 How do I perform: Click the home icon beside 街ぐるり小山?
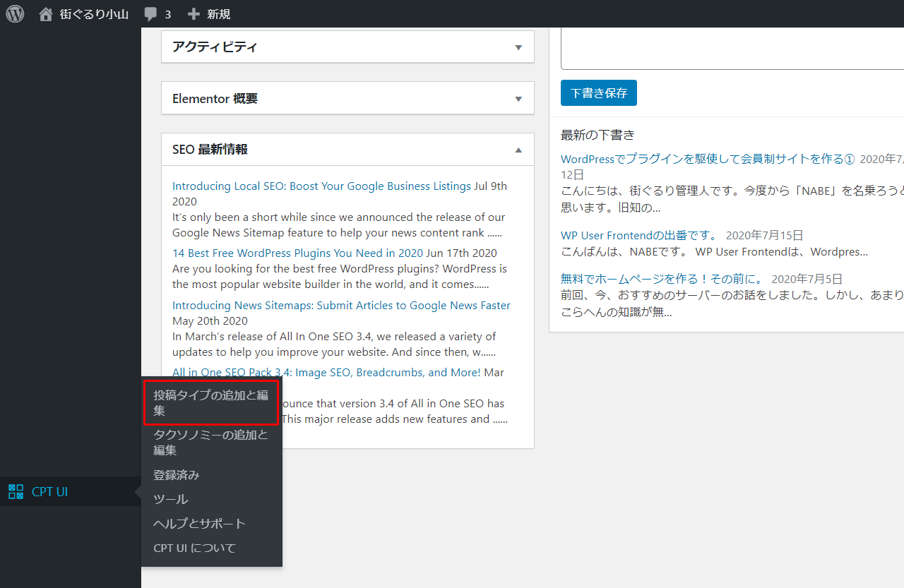pyautogui.click(x=46, y=13)
